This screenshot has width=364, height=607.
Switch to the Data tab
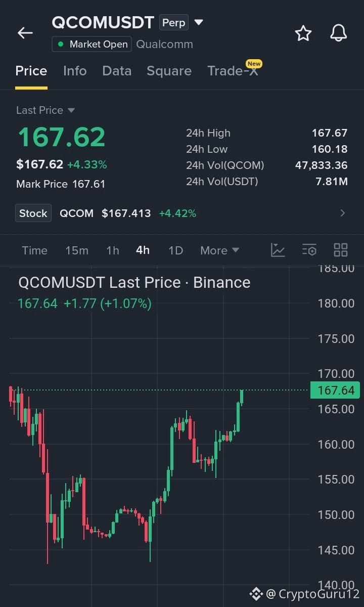click(x=117, y=71)
